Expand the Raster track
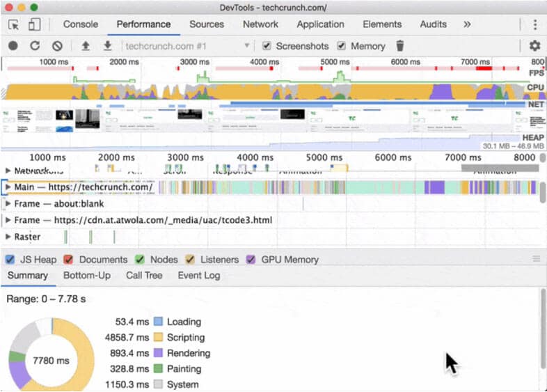 click(8, 237)
